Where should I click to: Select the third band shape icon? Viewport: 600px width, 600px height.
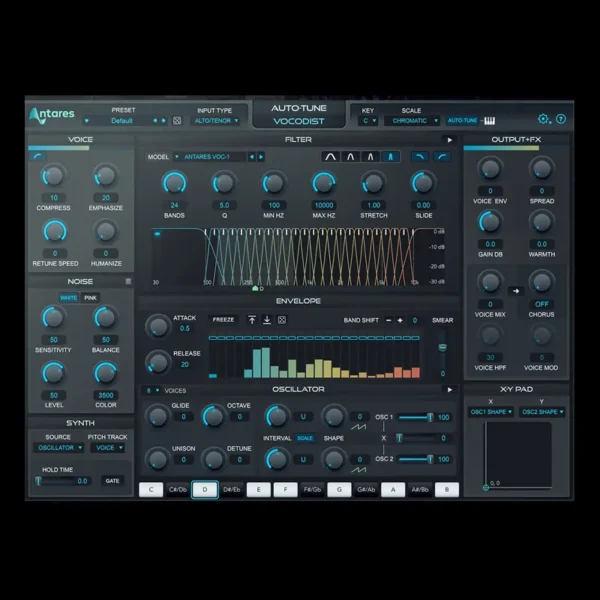(370, 157)
